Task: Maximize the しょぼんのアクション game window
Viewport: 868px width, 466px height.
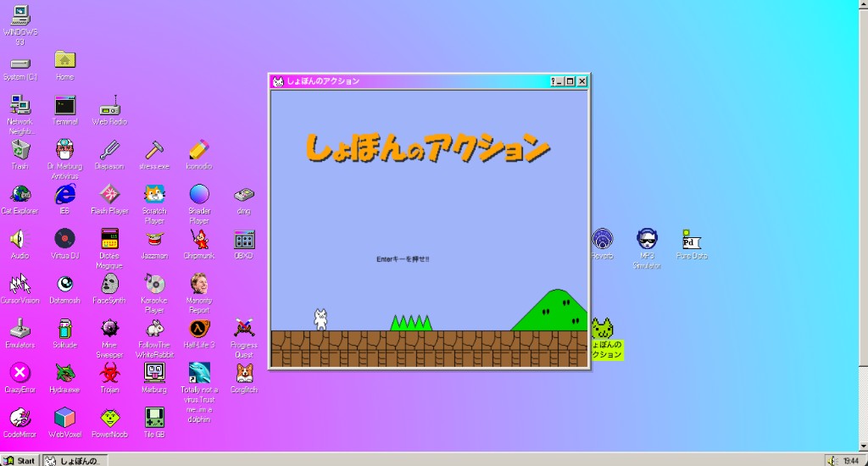Action: (x=570, y=81)
